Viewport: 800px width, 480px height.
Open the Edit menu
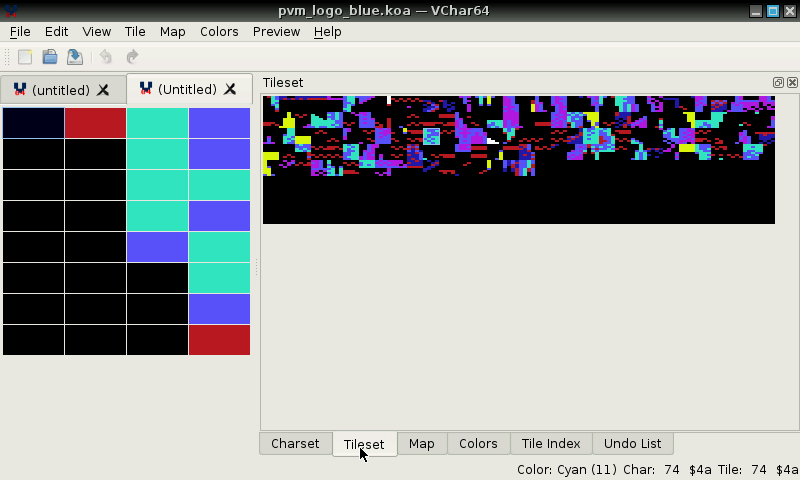pyautogui.click(x=56, y=32)
